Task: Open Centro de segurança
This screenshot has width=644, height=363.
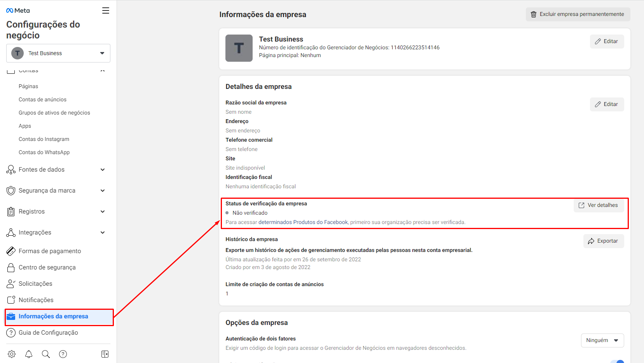Action: click(47, 267)
